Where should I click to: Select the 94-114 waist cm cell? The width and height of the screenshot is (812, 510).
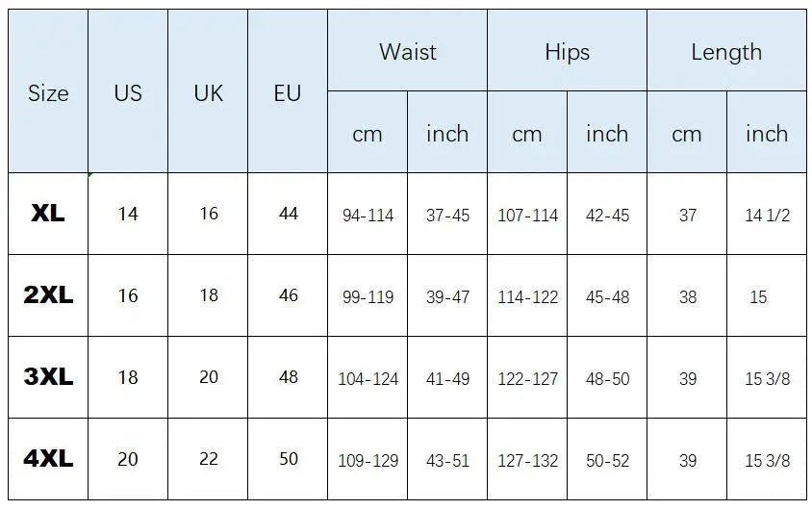[x=368, y=214]
